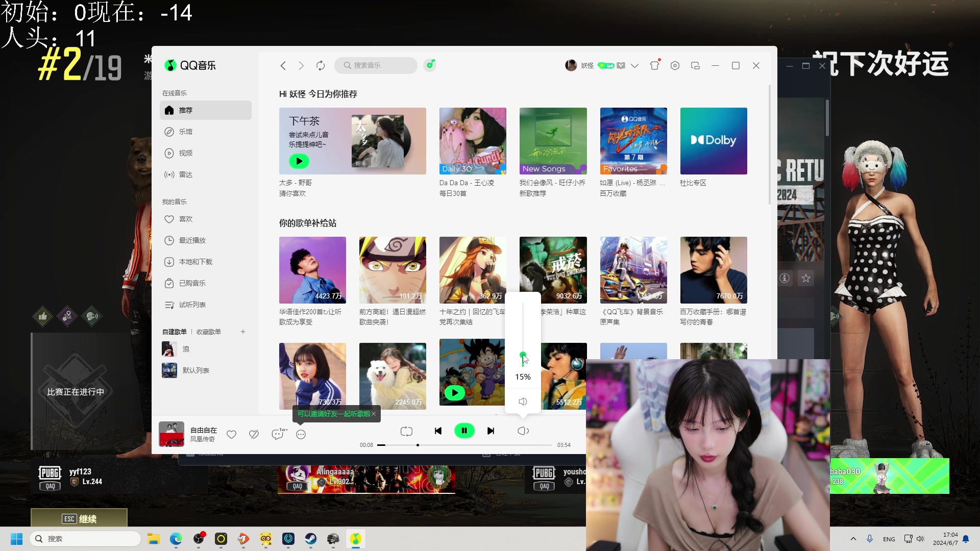Click 我们会像风 - 旺仔小乔 link
Viewport: 980px width, 551px height.
point(552,183)
